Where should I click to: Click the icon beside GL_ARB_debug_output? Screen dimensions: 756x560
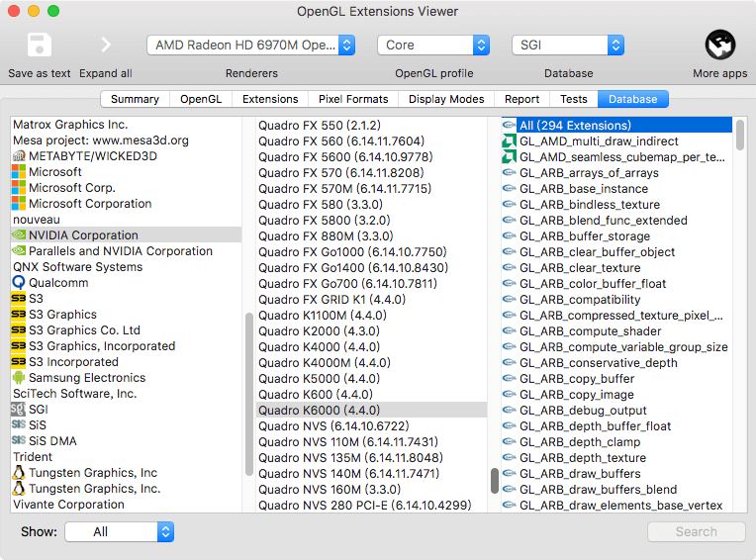coord(509,411)
